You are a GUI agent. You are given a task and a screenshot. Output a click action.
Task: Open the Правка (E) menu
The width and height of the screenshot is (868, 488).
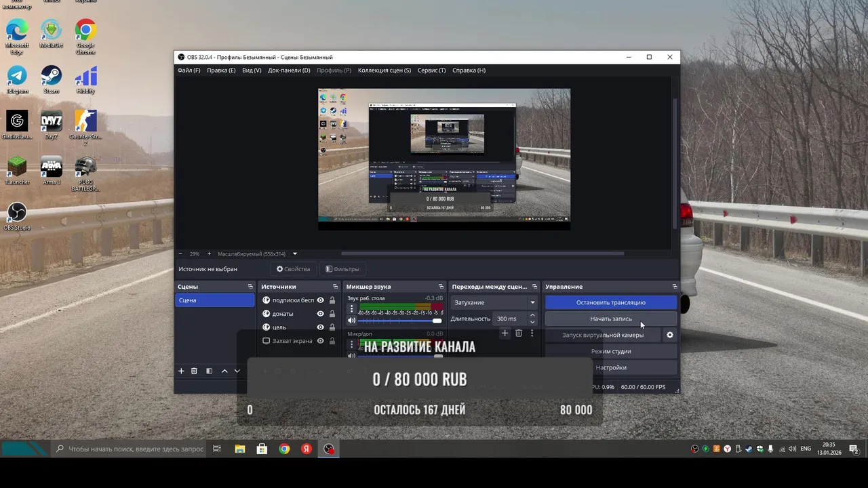(221, 70)
